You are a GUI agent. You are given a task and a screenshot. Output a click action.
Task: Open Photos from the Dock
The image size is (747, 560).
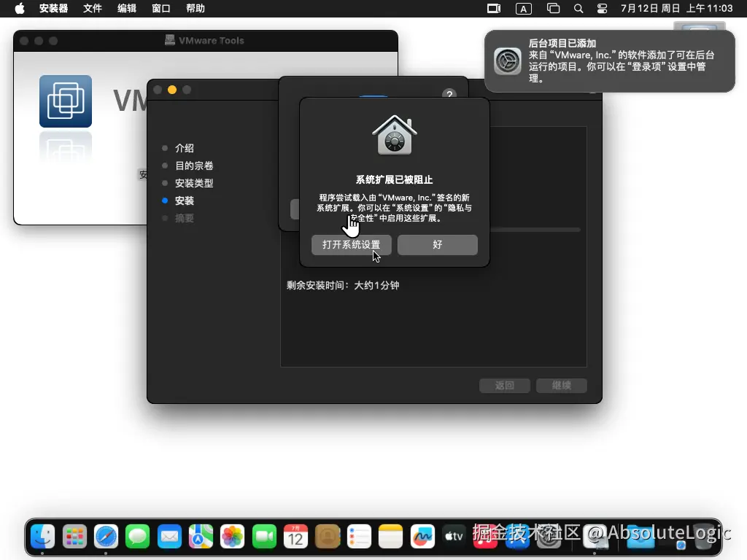click(x=233, y=537)
